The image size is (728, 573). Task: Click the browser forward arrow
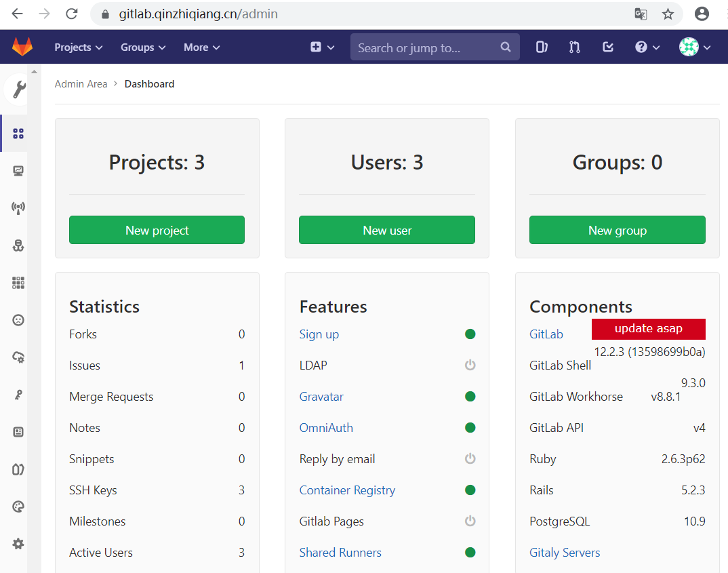pyautogui.click(x=44, y=14)
